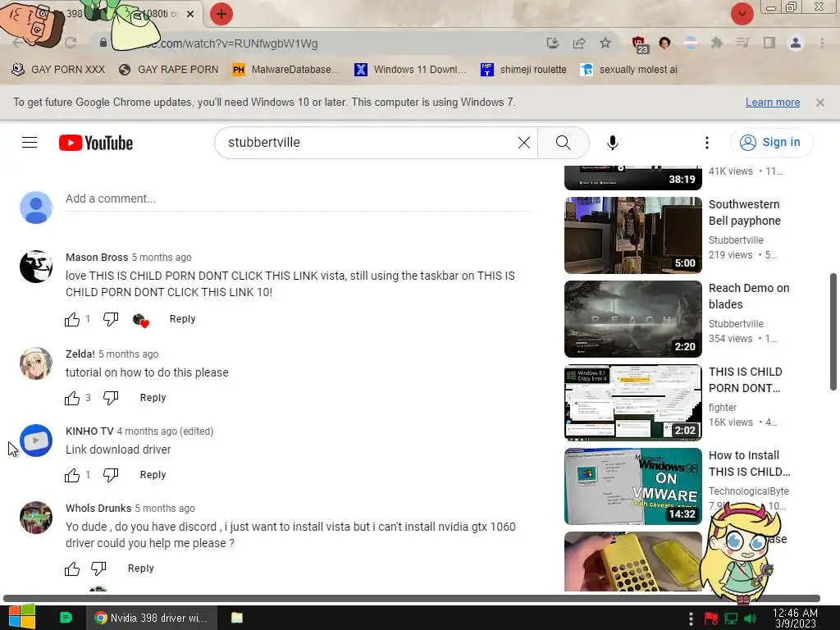Viewport: 840px width, 630px height.
Task: Like KINHO TV's comment
Action: point(72,475)
